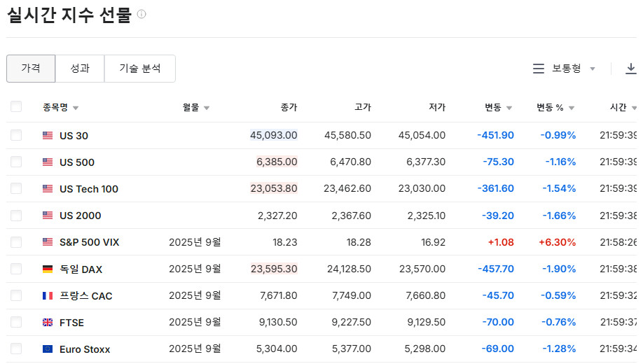Image resolution: width=643 pixels, height=364 pixels.
Task: Toggle the select-all checkbox in header
Action: pos(16,107)
